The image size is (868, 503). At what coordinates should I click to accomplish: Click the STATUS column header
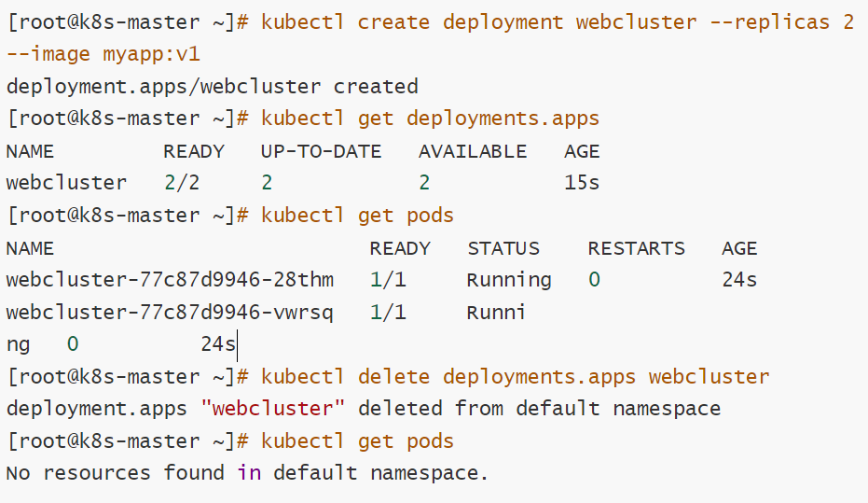[503, 248]
